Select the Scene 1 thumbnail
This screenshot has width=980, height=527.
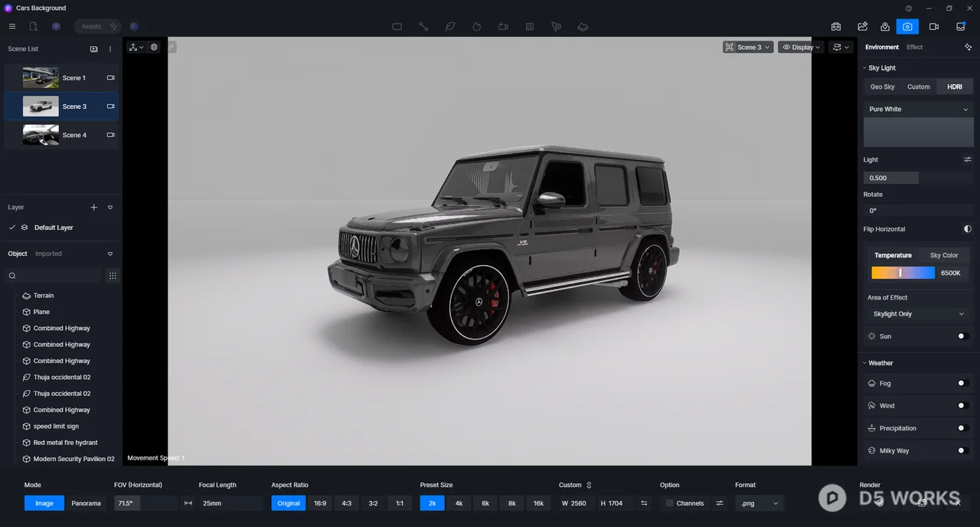pyautogui.click(x=41, y=77)
